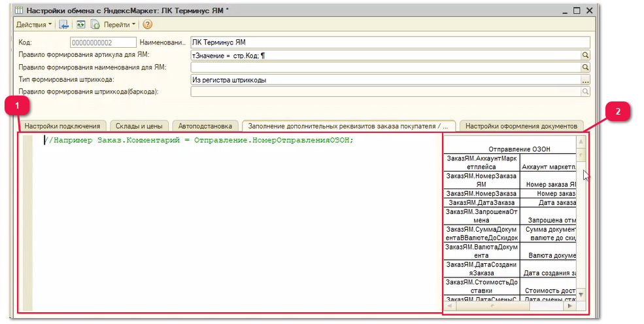Viewport: 644px width, 324px height.
Task: Click the правило формирования наименования field
Action: pos(386,67)
